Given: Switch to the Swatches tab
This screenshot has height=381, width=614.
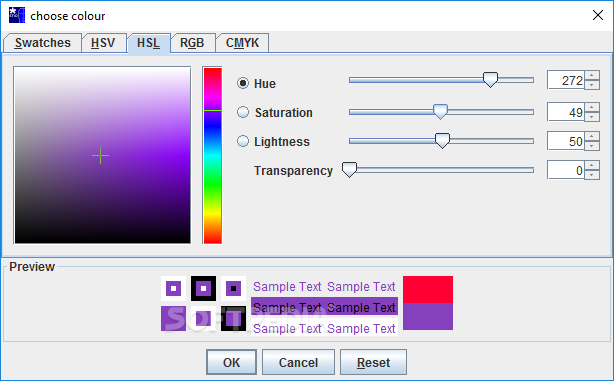Looking at the screenshot, I should tap(42, 43).
